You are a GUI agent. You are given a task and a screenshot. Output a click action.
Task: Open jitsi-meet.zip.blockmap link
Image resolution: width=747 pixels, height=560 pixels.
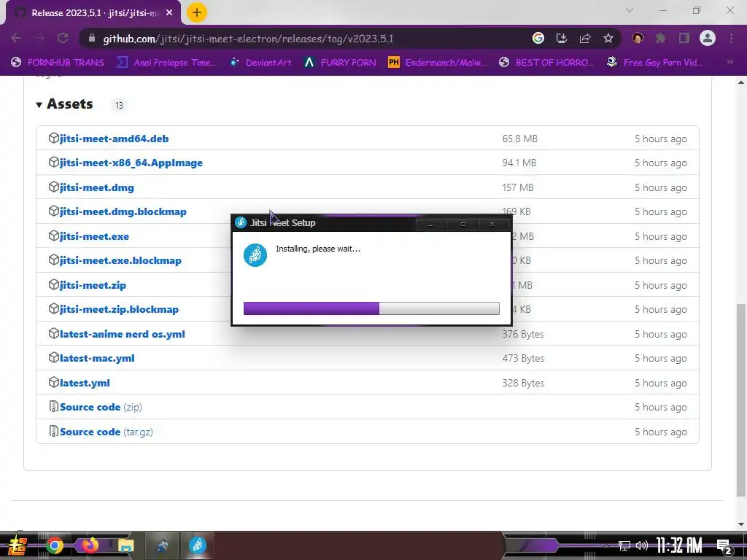tap(119, 309)
